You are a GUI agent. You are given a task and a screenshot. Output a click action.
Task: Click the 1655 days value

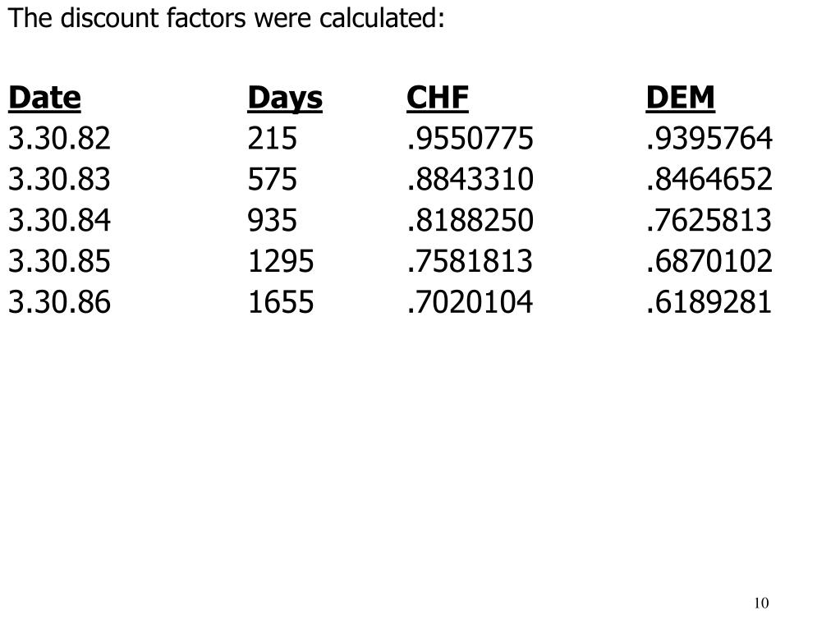[281, 301]
